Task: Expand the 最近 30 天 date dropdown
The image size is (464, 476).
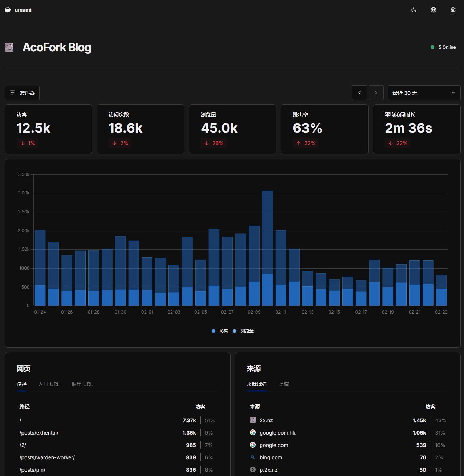Action: [x=424, y=93]
